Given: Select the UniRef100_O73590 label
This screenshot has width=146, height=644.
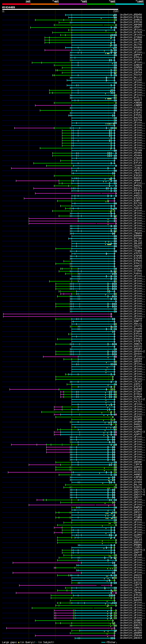Looking at the screenshot, I should tap(131, 271).
